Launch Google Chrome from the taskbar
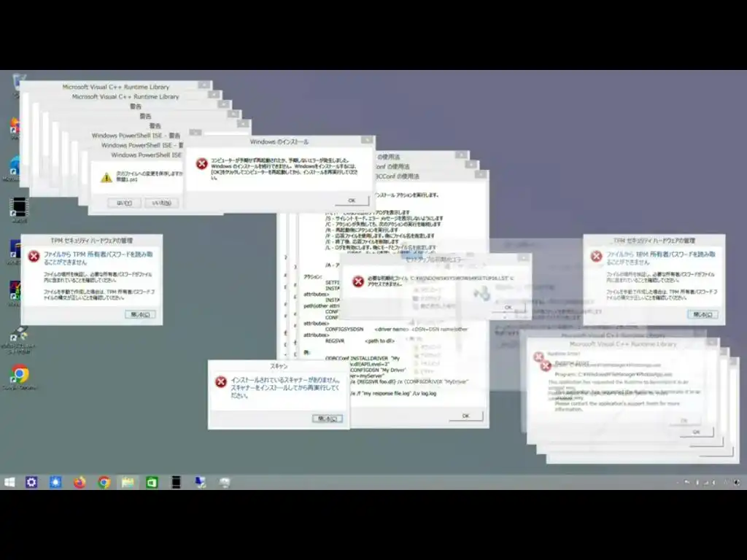The width and height of the screenshot is (747, 560). click(x=104, y=483)
